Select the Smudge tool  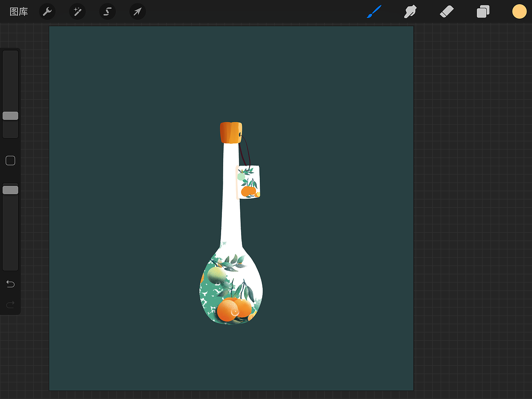tap(410, 12)
